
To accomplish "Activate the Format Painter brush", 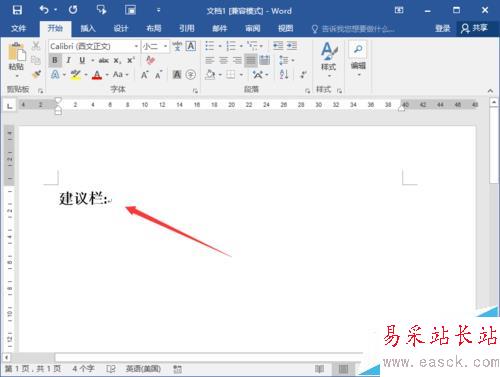I will (36, 74).
